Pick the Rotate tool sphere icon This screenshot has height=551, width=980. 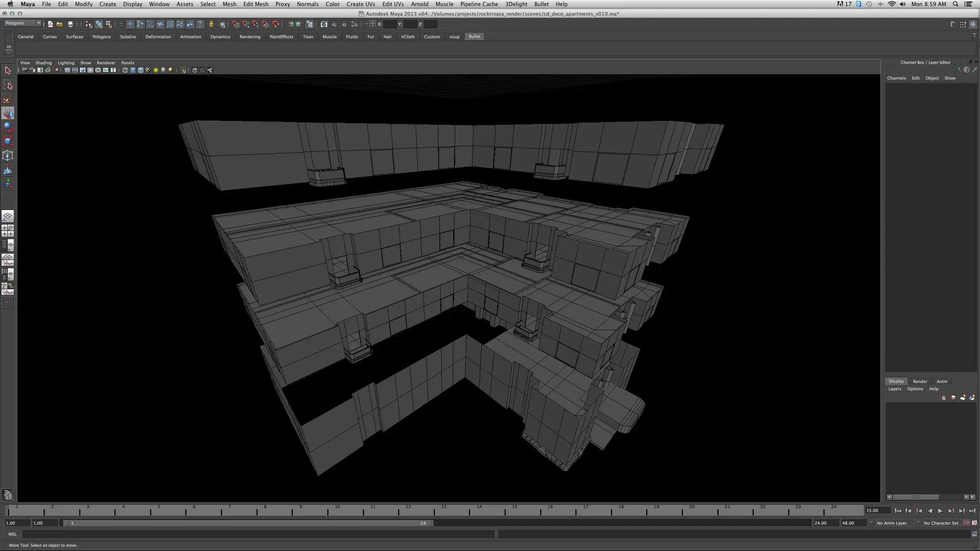click(x=8, y=127)
